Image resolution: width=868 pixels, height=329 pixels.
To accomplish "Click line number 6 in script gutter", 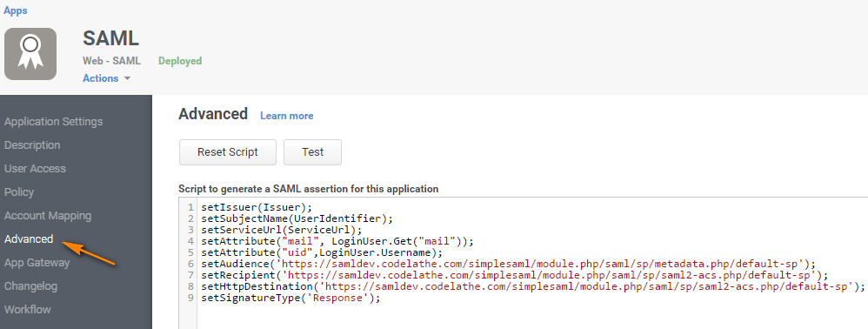I will point(190,265).
